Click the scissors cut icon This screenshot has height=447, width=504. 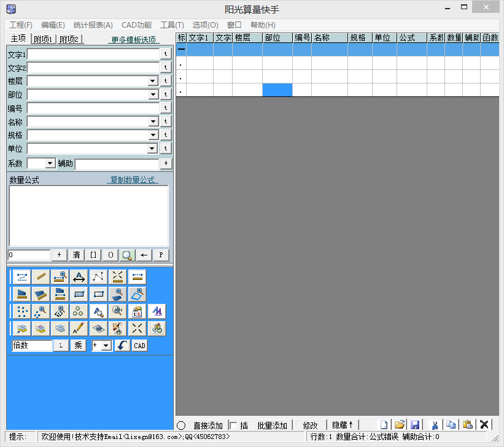click(435, 425)
